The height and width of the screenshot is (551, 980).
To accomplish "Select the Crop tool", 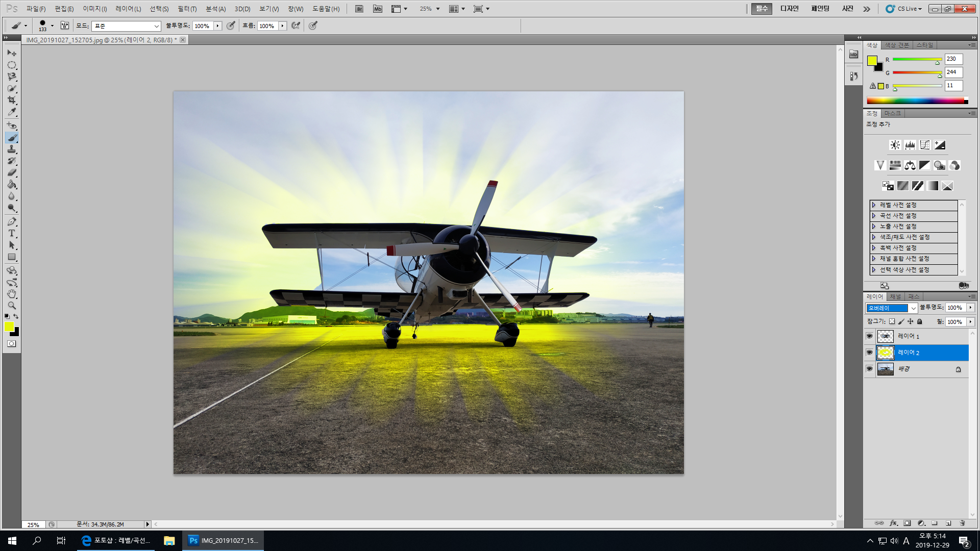I will pos(11,100).
